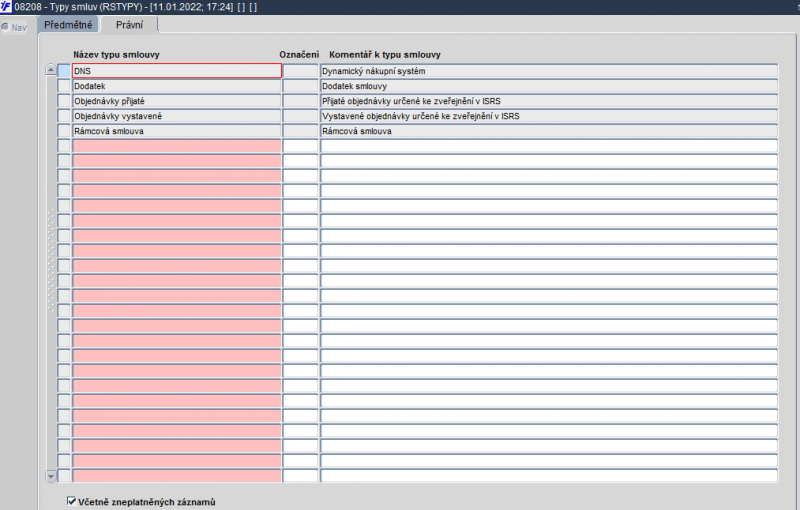
Task: Click the scroll up arrow of the records list
Action: [51, 69]
